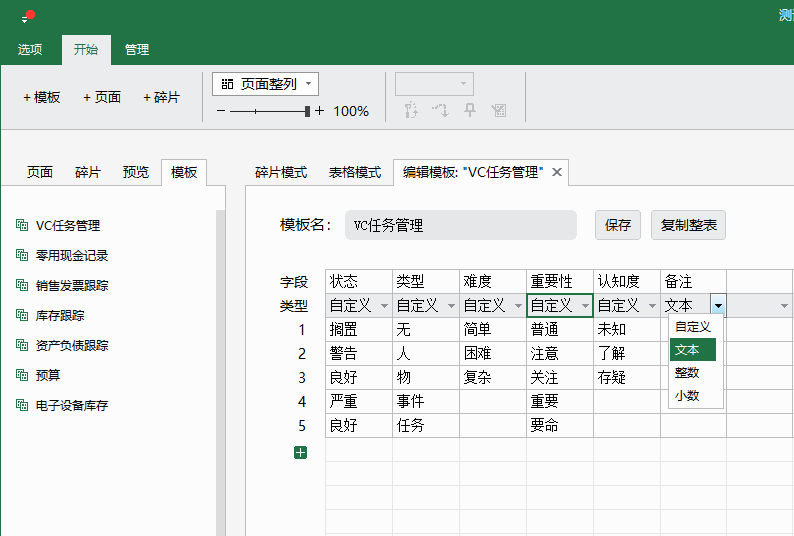Click the template name input field

[461, 225]
